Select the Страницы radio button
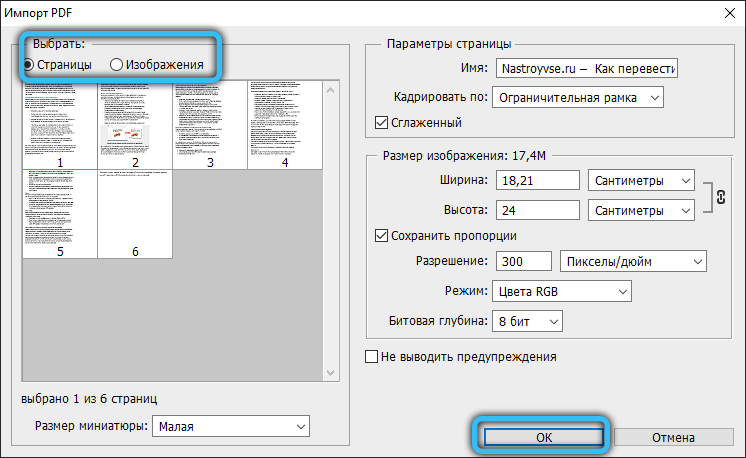Viewport: 746px width, 458px height. 28,64
